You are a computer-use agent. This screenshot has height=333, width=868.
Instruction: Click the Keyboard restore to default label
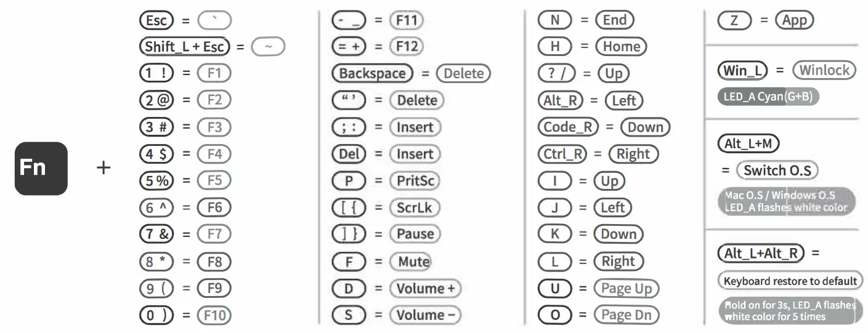(790, 281)
